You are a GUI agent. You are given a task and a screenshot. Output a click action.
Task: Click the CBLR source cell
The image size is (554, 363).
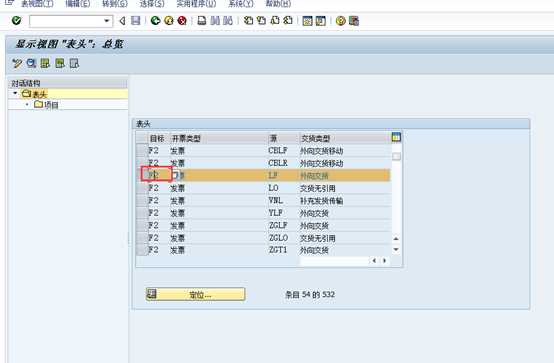pyautogui.click(x=283, y=163)
